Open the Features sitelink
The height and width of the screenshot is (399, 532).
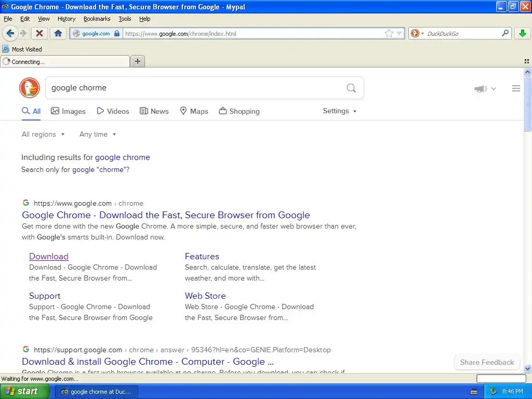202,257
